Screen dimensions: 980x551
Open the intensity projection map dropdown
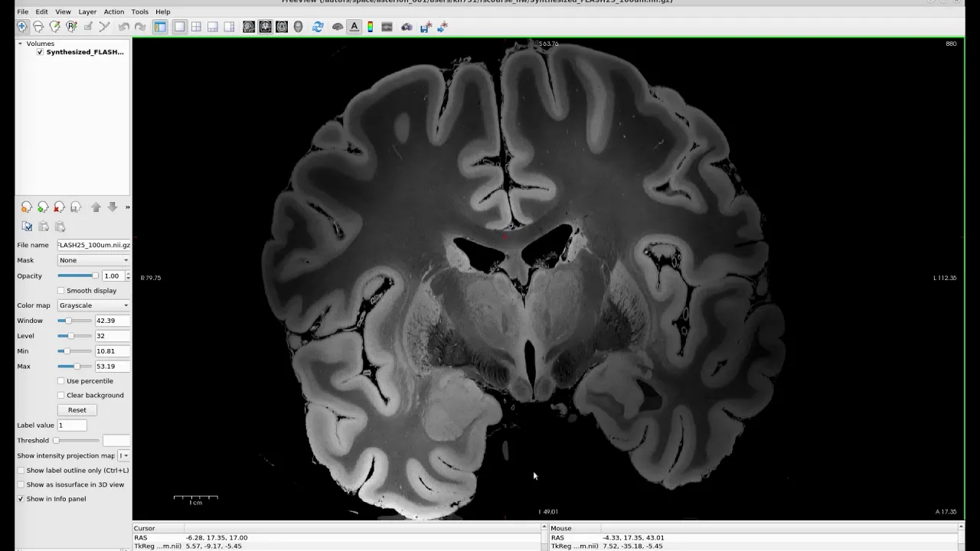(124, 456)
